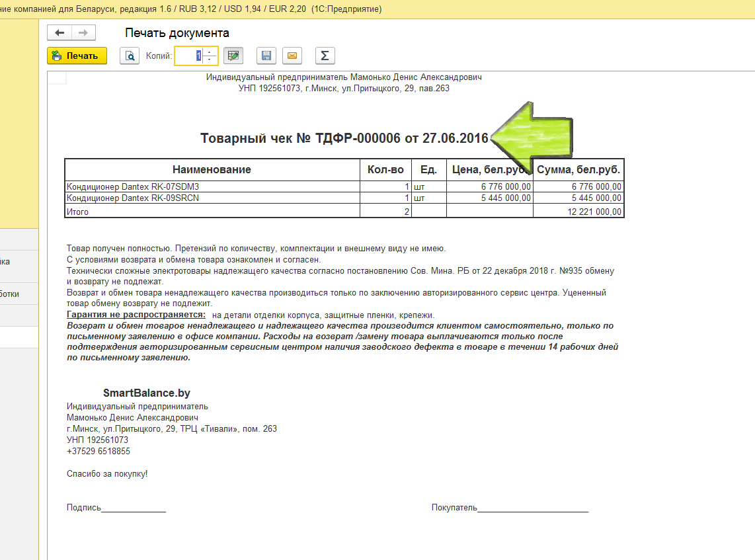Click the document header line with Мамонько Денис Александрович
This screenshot has height=560, width=755.
344,77
